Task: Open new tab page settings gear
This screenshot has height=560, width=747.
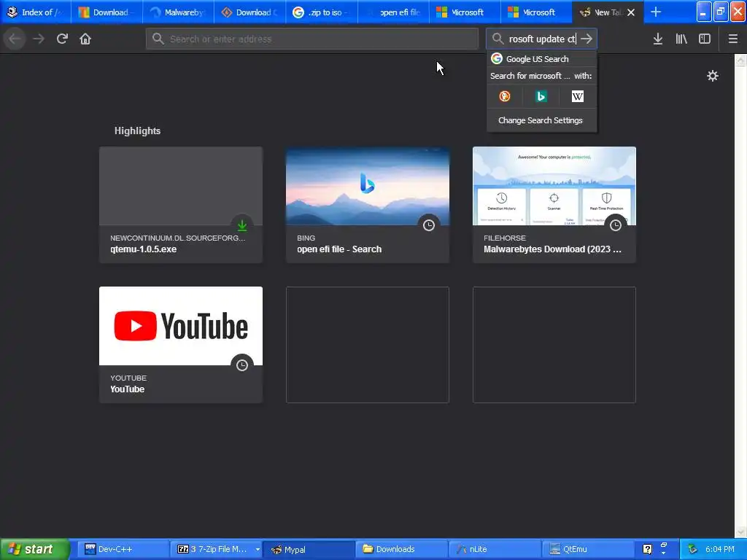Action: (712, 76)
